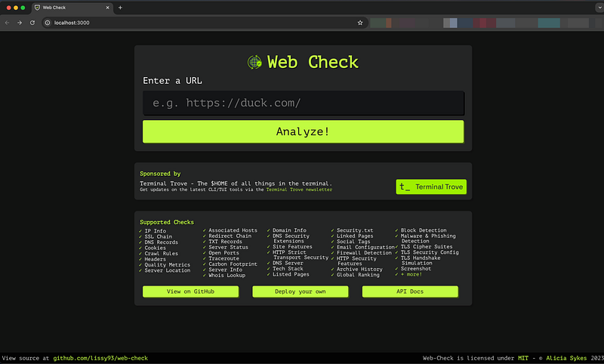Open the API Docs button
Viewport: 604px width, 364px height.
pos(410,292)
